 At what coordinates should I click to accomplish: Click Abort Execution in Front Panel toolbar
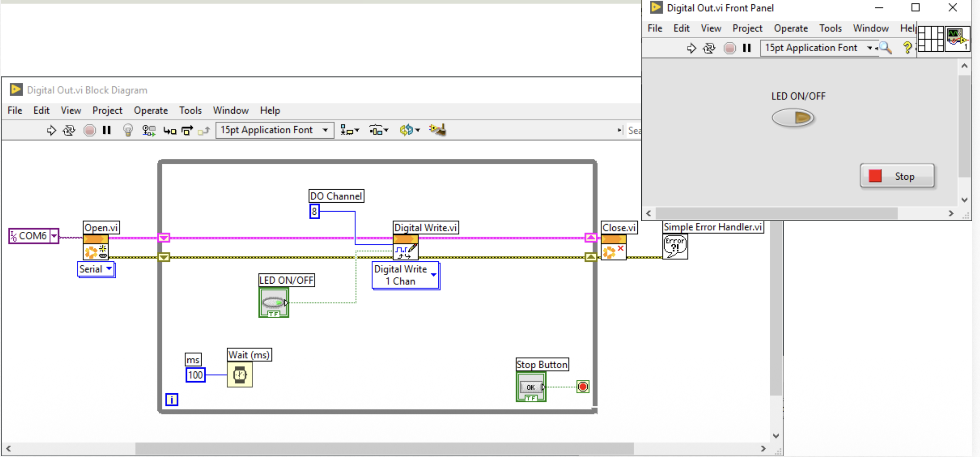pyautogui.click(x=729, y=48)
